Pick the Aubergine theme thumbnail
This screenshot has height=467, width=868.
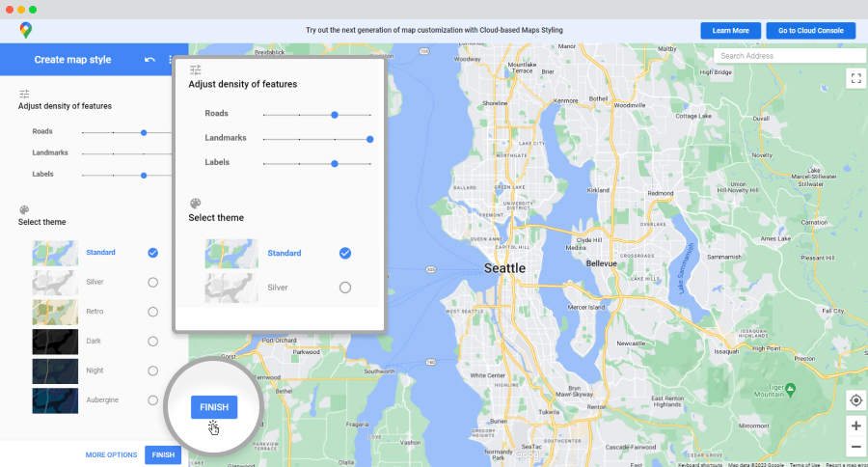55,400
